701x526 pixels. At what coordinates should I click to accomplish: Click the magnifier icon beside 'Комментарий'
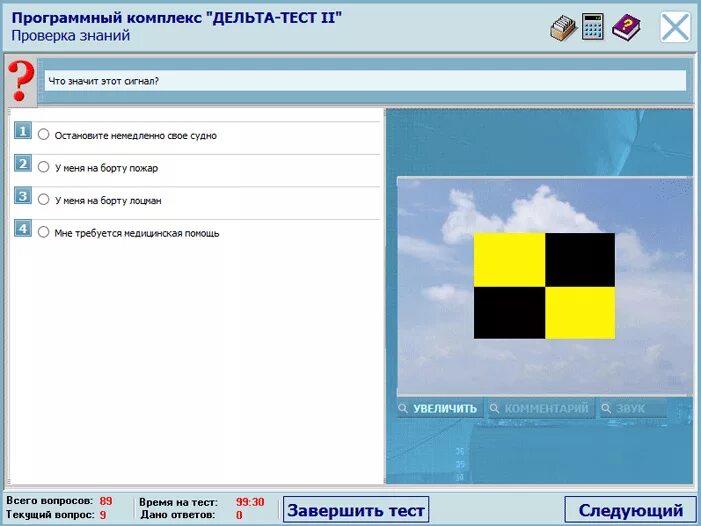(x=494, y=408)
